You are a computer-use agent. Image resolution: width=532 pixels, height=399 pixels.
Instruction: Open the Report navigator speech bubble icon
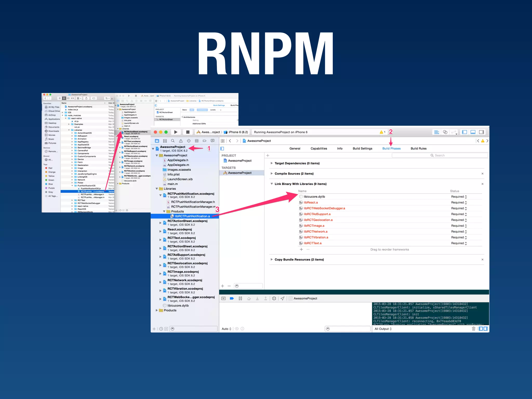[x=212, y=141]
